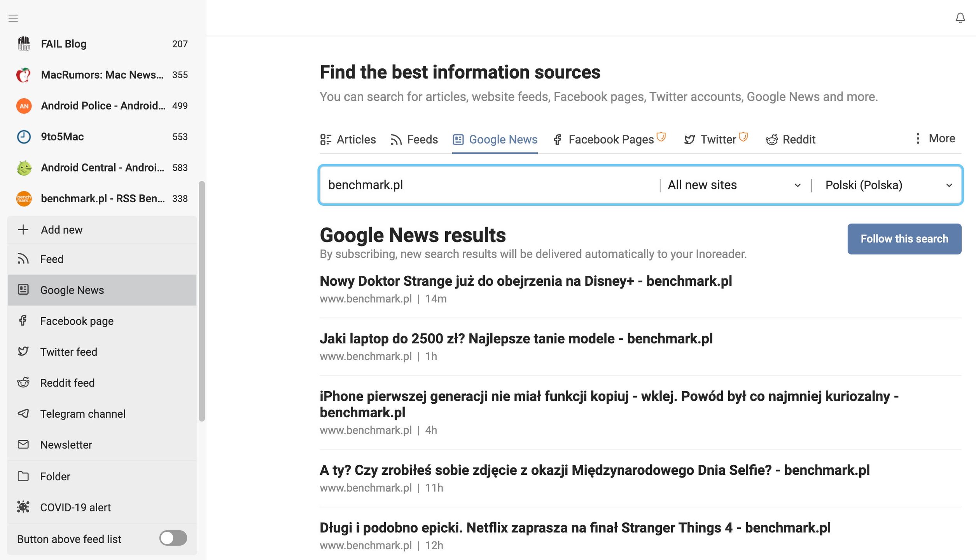
Task: Switch to the Feeds tab
Action: point(414,139)
